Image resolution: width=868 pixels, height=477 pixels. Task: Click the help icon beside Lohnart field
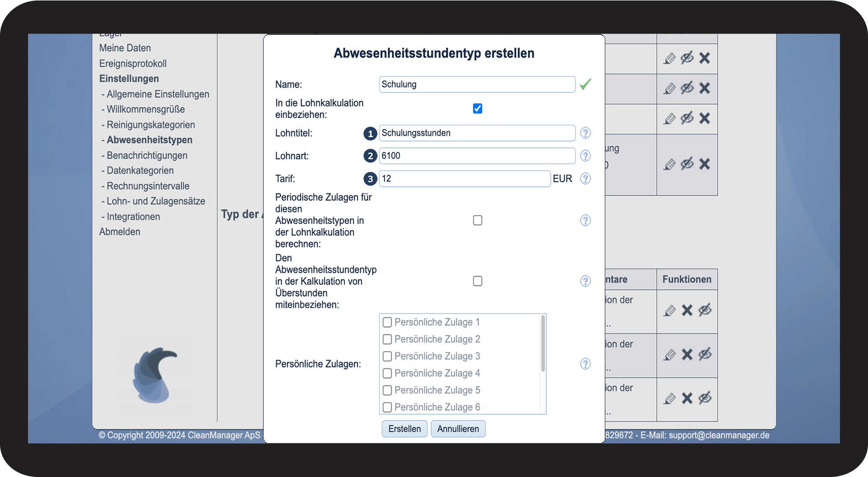pos(585,156)
